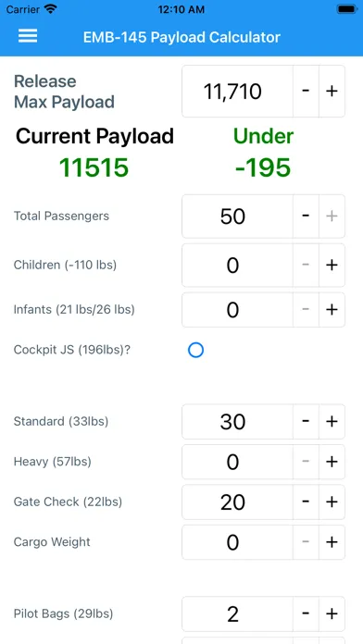
Task: Tap the Total Passengers value field
Action: coord(238,217)
